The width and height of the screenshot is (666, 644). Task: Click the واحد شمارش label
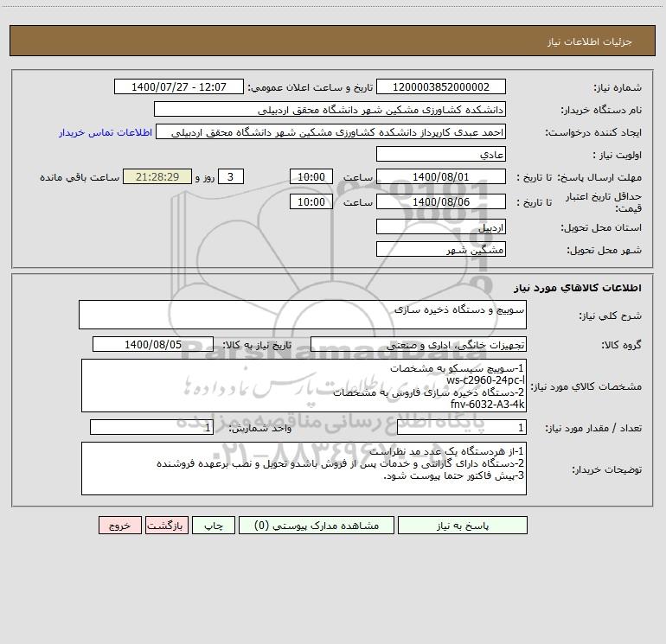click(260, 429)
